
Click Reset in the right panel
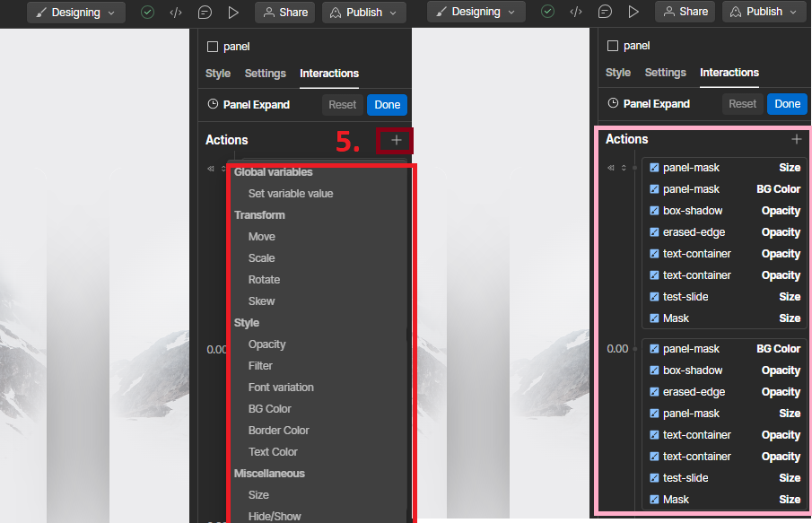click(x=743, y=103)
